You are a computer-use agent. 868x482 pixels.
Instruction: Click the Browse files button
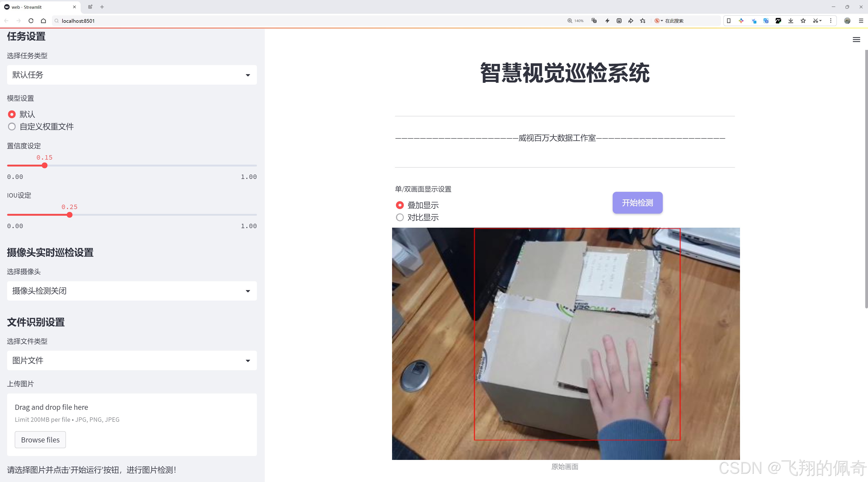coord(40,439)
